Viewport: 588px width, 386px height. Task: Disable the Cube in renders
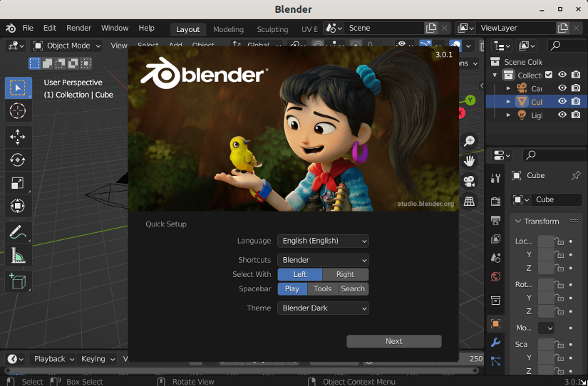coord(576,102)
